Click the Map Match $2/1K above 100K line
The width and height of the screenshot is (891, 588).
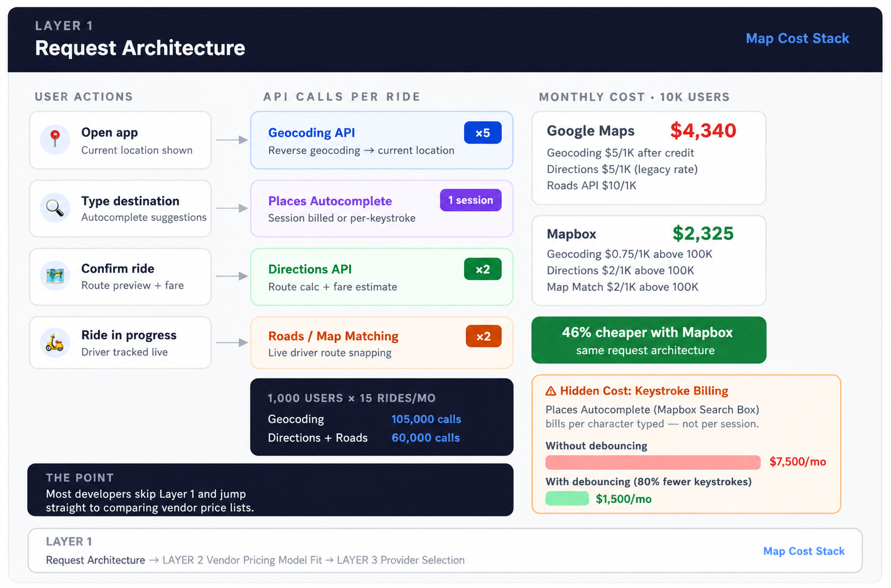622,287
